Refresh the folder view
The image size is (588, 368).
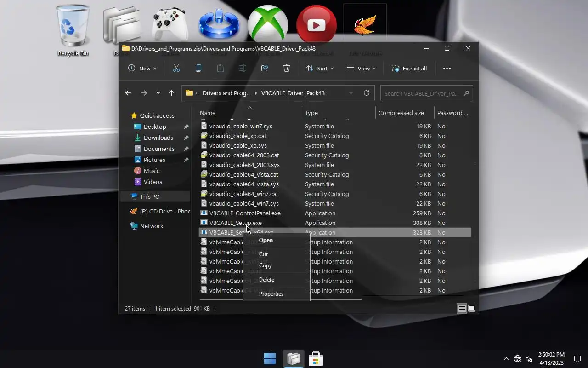pyautogui.click(x=367, y=93)
